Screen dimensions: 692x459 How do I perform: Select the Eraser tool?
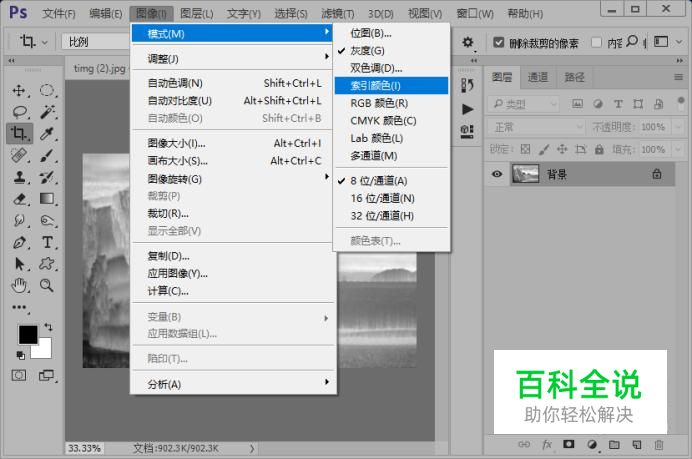pyautogui.click(x=19, y=199)
